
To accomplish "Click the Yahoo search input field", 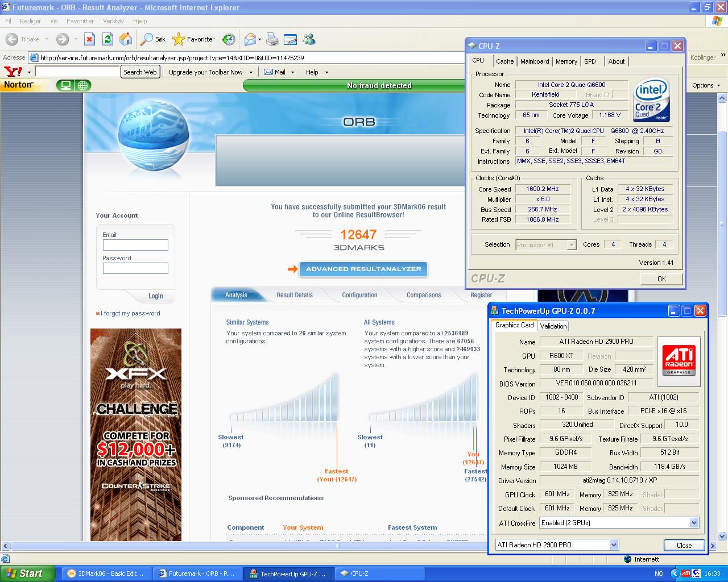I will [77, 72].
